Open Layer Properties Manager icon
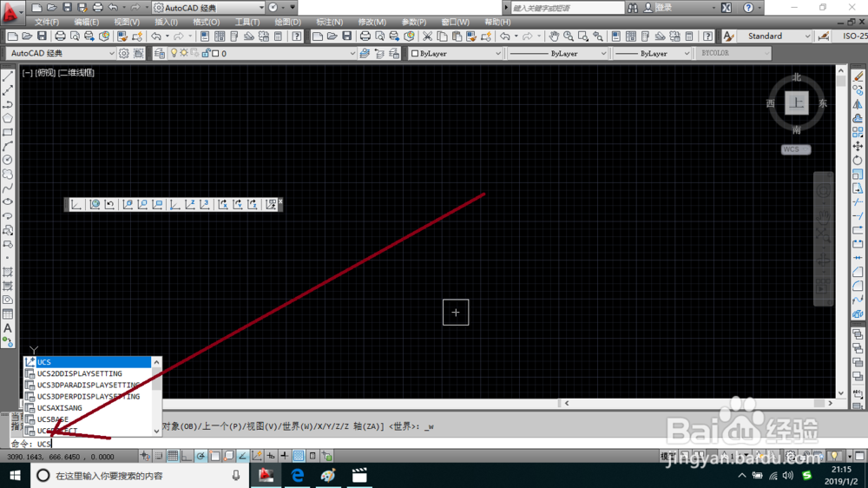 tap(160, 53)
